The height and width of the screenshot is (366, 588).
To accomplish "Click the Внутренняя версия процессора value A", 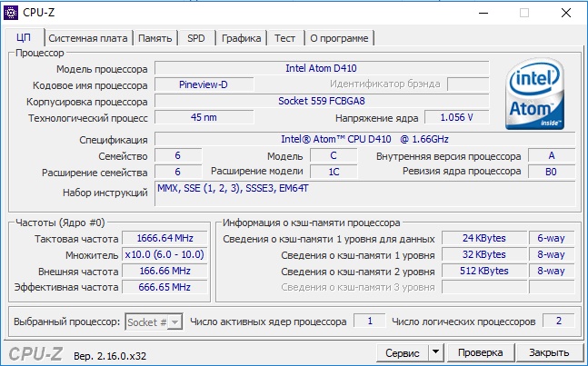I will click(552, 155).
